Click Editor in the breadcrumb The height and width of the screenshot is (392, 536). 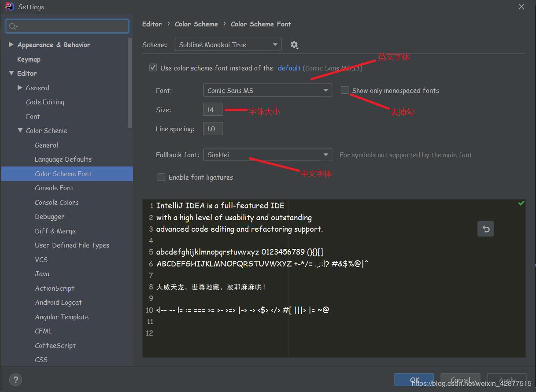(x=152, y=24)
